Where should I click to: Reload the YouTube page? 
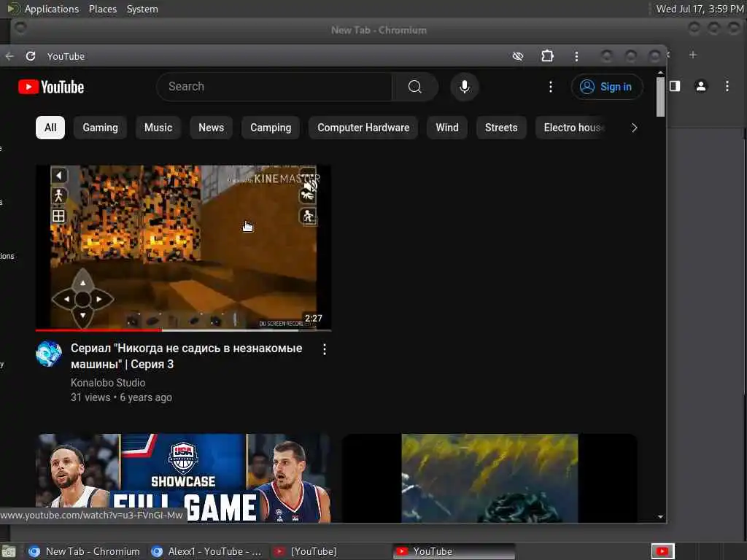(x=31, y=56)
